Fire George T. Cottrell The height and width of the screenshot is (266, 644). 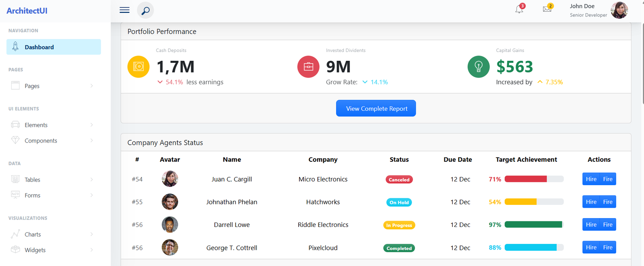pyautogui.click(x=608, y=247)
